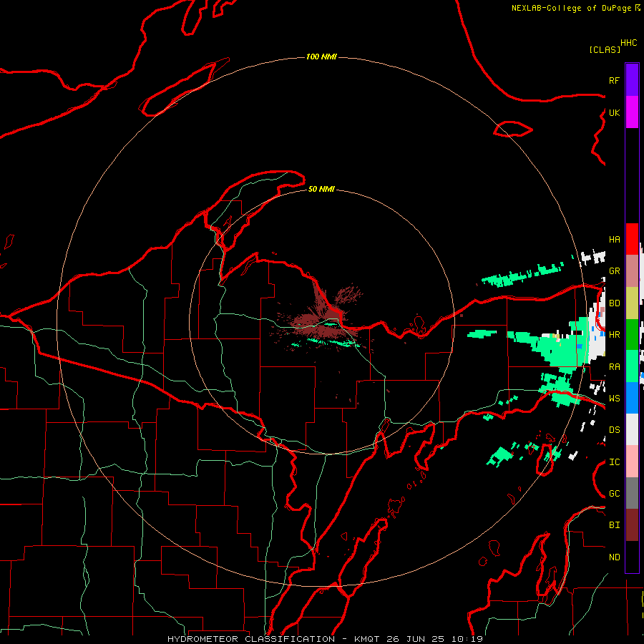Select the IC pink legend block
The image size is (644, 644).
point(632,462)
